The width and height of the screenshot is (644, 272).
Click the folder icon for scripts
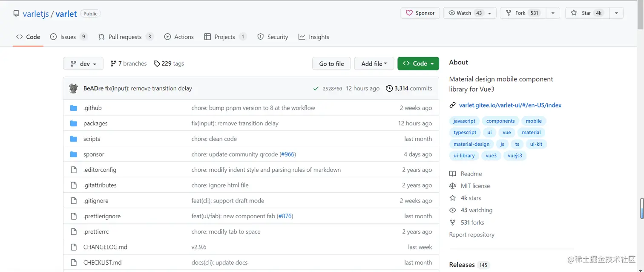pos(73,139)
